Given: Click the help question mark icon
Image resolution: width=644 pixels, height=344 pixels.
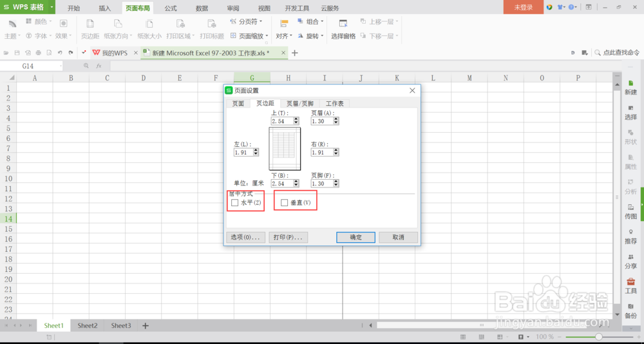Looking at the screenshot, I should coord(571,7).
